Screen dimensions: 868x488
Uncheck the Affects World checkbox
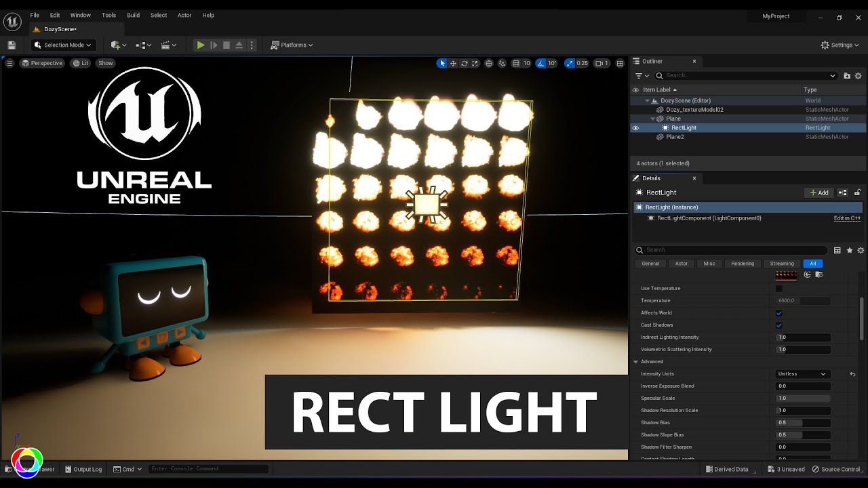pyautogui.click(x=779, y=313)
